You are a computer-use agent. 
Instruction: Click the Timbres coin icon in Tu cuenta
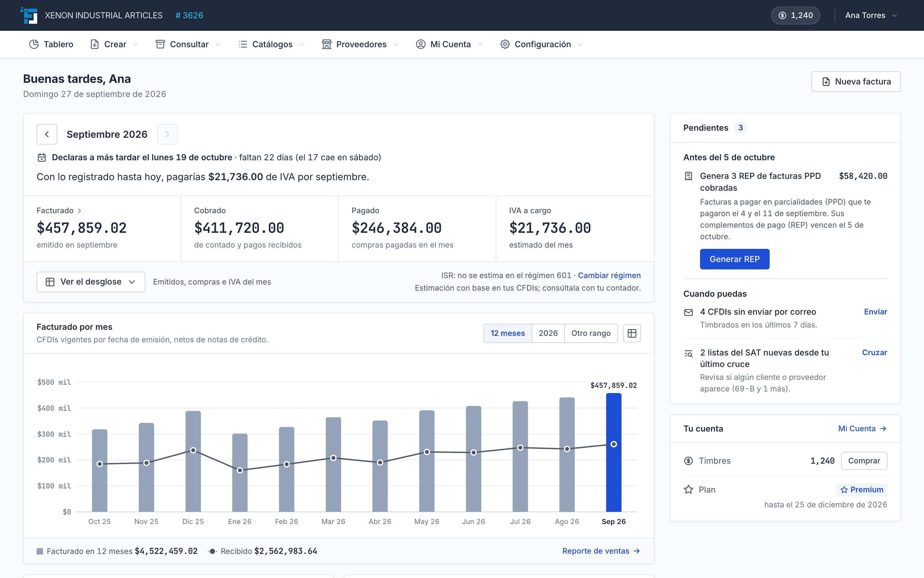pyautogui.click(x=689, y=461)
